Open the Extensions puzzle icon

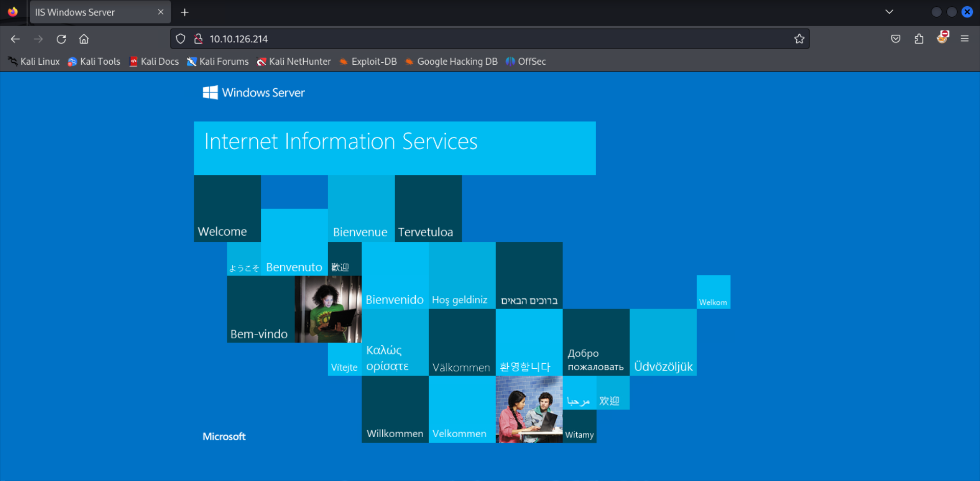tap(919, 39)
